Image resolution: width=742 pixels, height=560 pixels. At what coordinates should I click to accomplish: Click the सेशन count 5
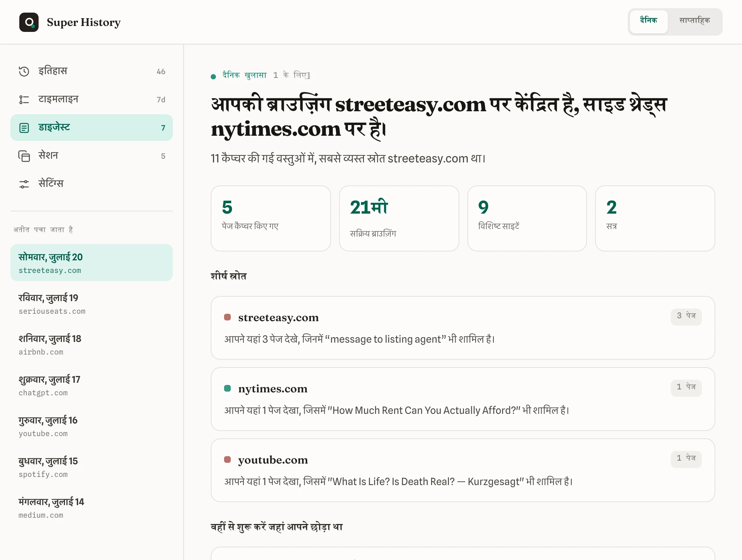(163, 156)
